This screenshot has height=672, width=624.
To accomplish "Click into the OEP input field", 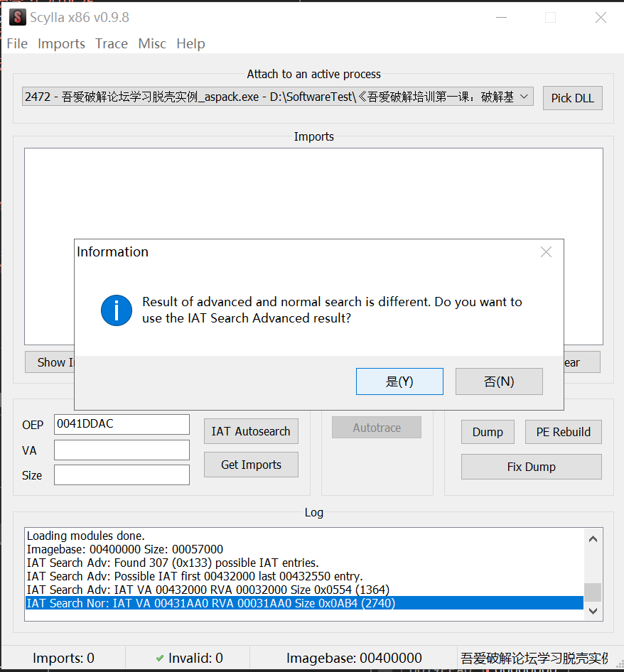I will coord(122,424).
